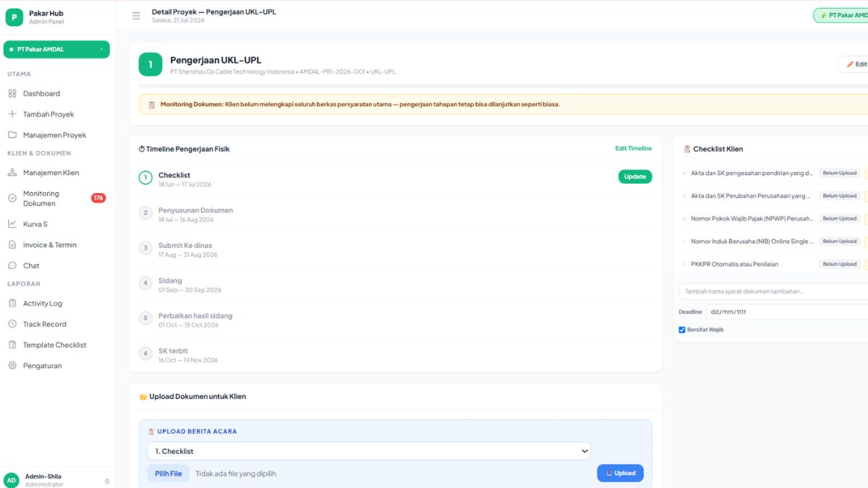
Task: Click the Edit Timeline link
Action: 634,148
